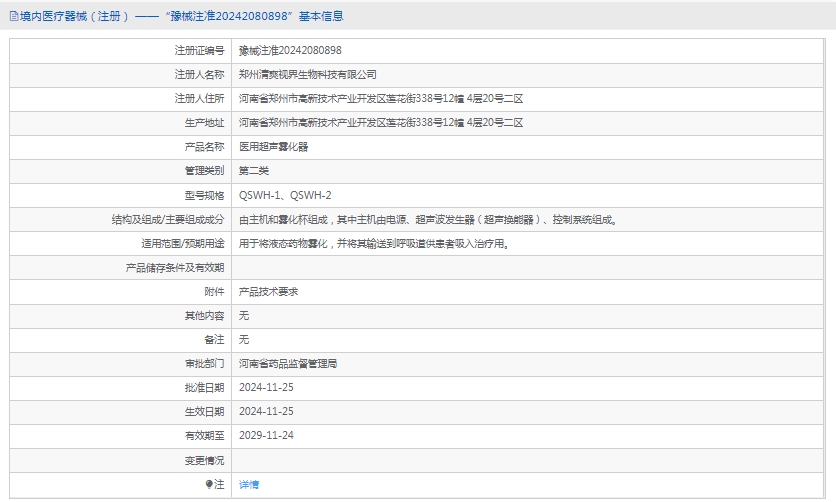Click approval department 河南省药品监督管理局
836x502 pixels.
[288, 364]
